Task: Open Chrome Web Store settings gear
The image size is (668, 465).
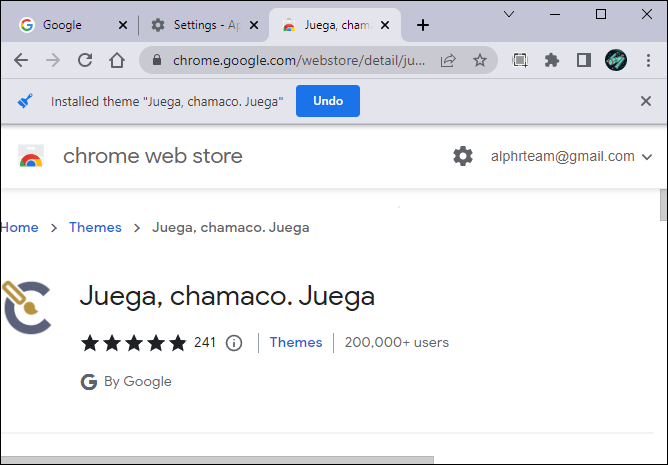Action: point(463,156)
